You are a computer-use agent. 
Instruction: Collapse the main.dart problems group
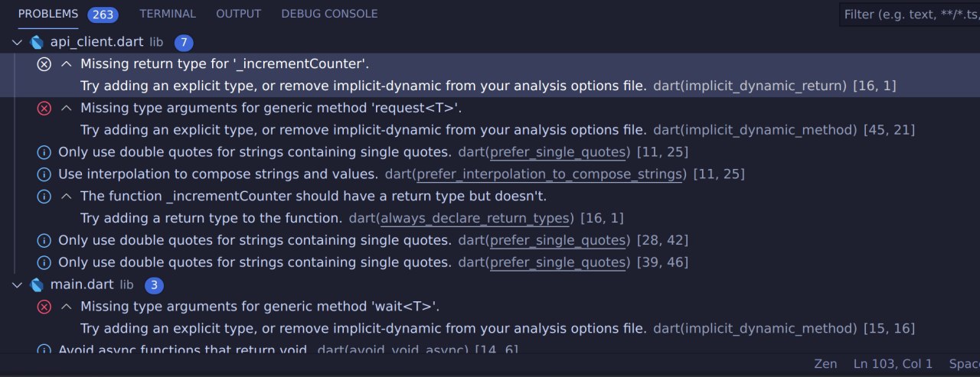pos(18,284)
